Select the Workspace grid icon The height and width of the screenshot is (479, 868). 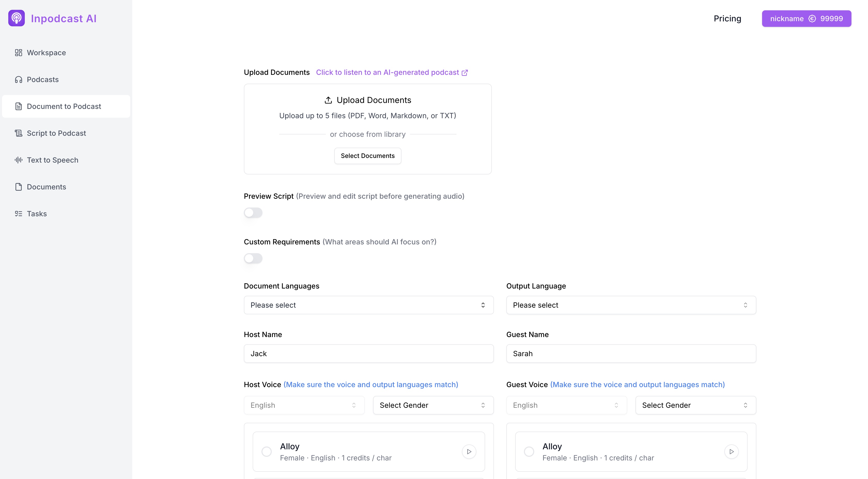19,52
